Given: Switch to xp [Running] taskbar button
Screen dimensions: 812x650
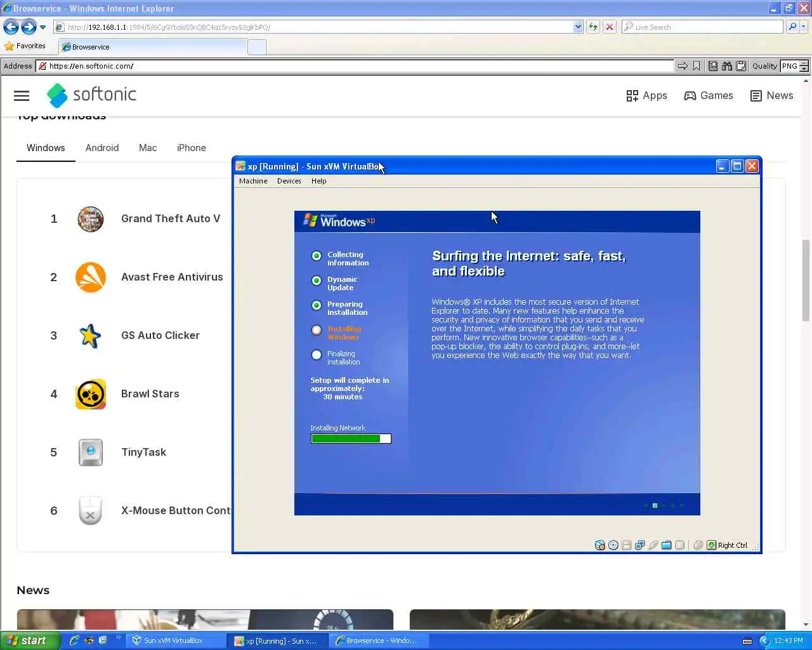Looking at the screenshot, I should click(x=278, y=640).
